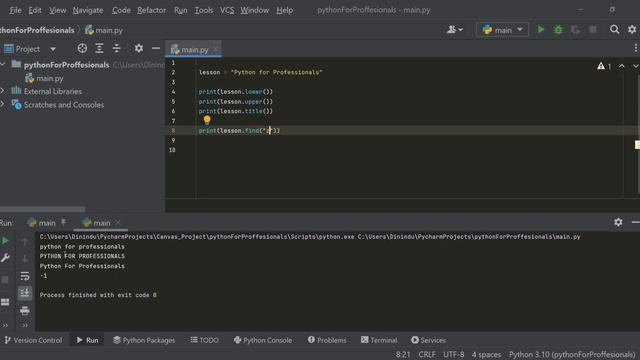
Task: Open Python Console tool window
Action: click(263, 340)
